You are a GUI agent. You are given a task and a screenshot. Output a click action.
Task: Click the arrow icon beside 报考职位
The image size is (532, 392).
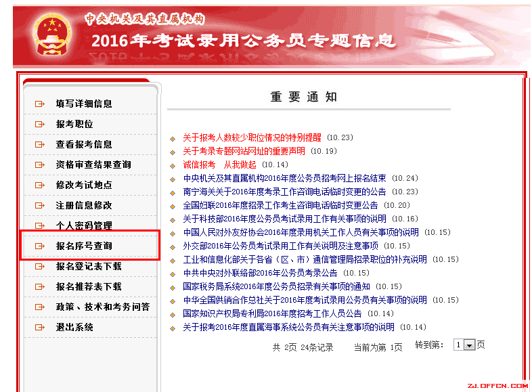click(40, 124)
